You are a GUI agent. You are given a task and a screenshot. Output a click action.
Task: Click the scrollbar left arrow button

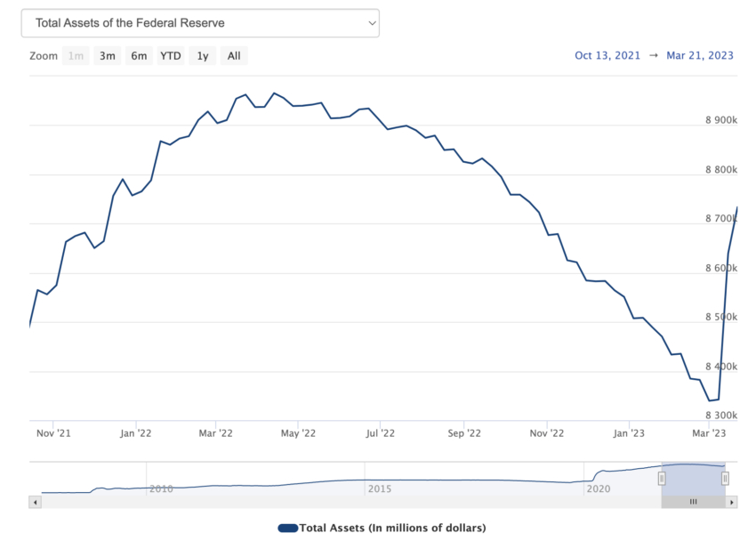coord(35,502)
